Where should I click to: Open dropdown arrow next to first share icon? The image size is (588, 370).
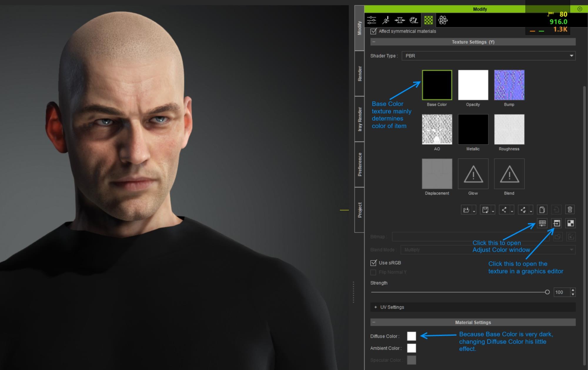(x=512, y=212)
